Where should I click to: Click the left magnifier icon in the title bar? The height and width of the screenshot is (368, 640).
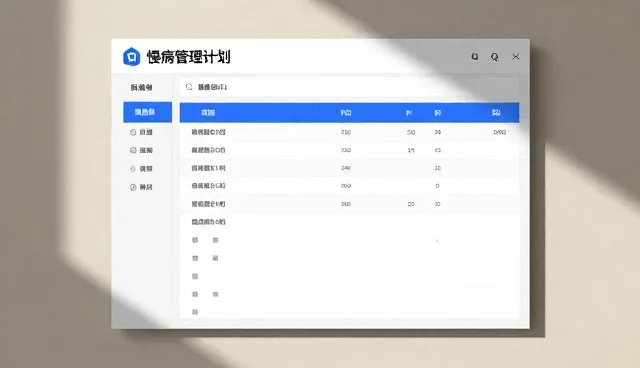click(x=475, y=57)
